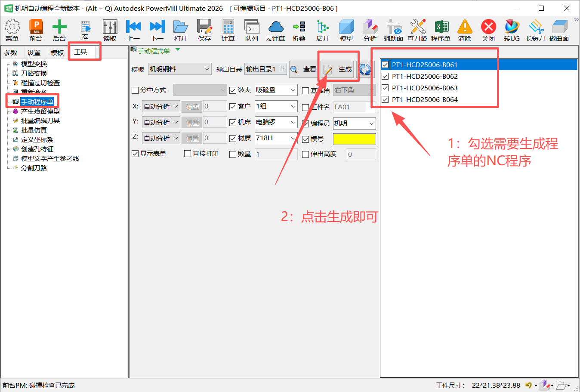Open the 模板 机明钢料 dropdown
Viewport: 580px width, 392px height.
[x=179, y=69]
